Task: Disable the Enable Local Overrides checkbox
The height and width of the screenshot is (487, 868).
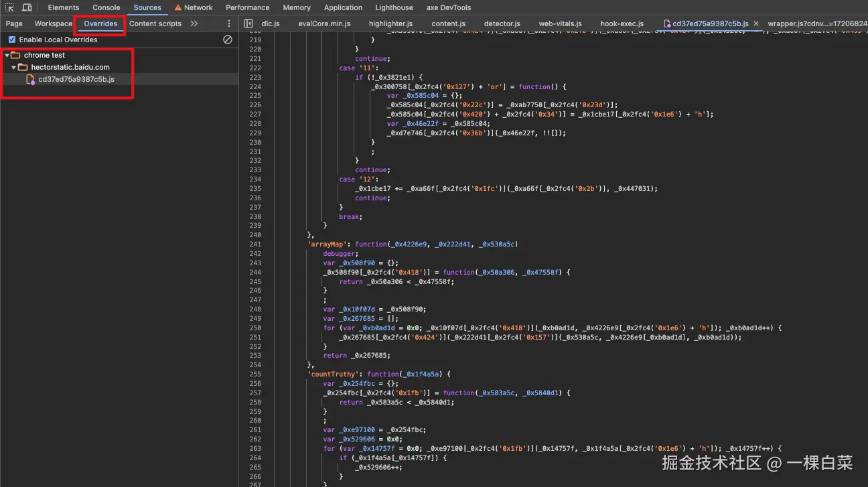Action: tap(12, 40)
